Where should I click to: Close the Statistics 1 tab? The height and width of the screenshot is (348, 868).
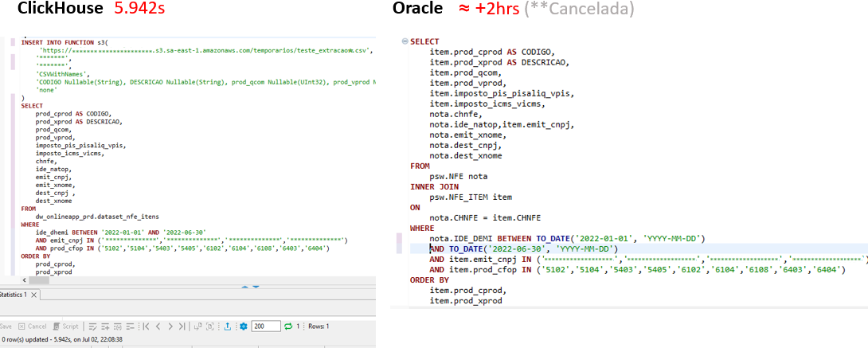click(33, 295)
